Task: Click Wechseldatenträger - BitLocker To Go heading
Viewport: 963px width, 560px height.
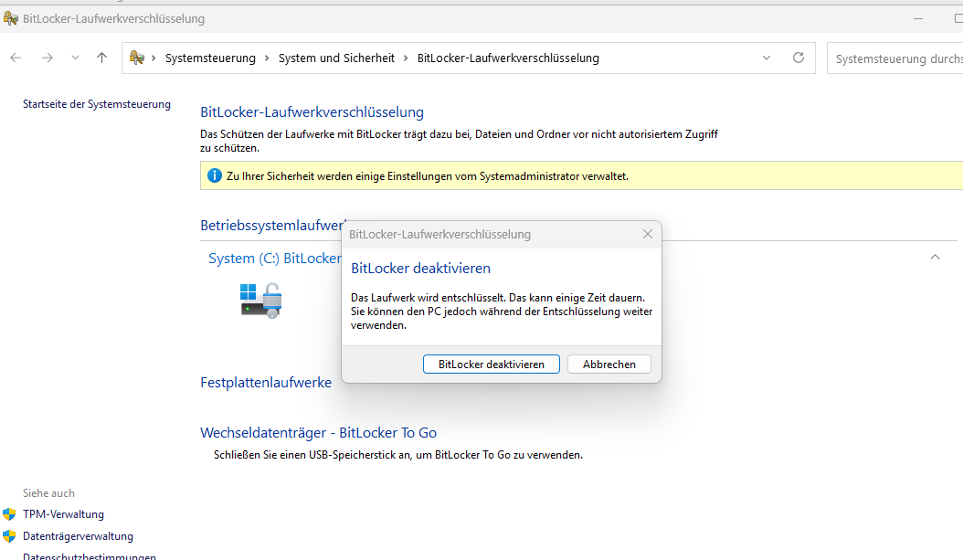Action: [x=318, y=433]
